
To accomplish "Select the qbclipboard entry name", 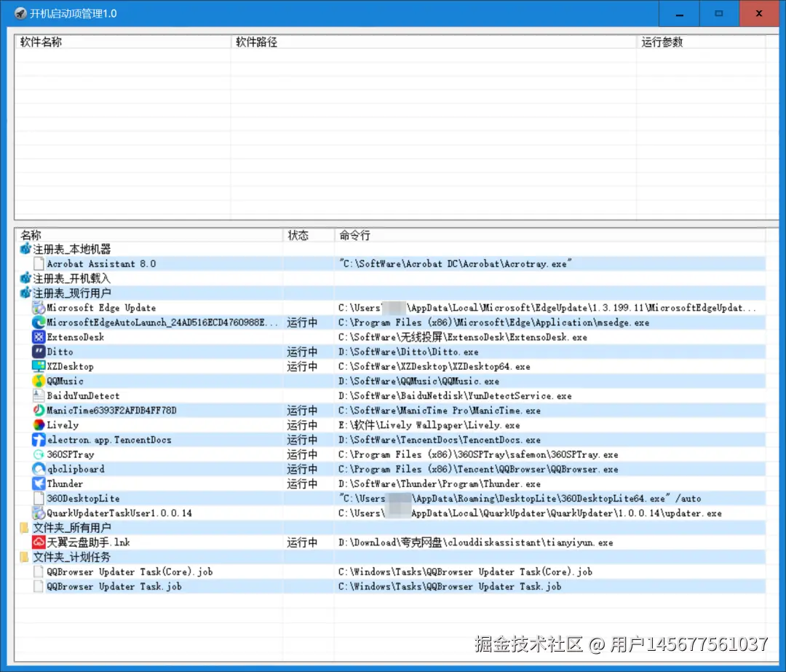I will (76, 470).
